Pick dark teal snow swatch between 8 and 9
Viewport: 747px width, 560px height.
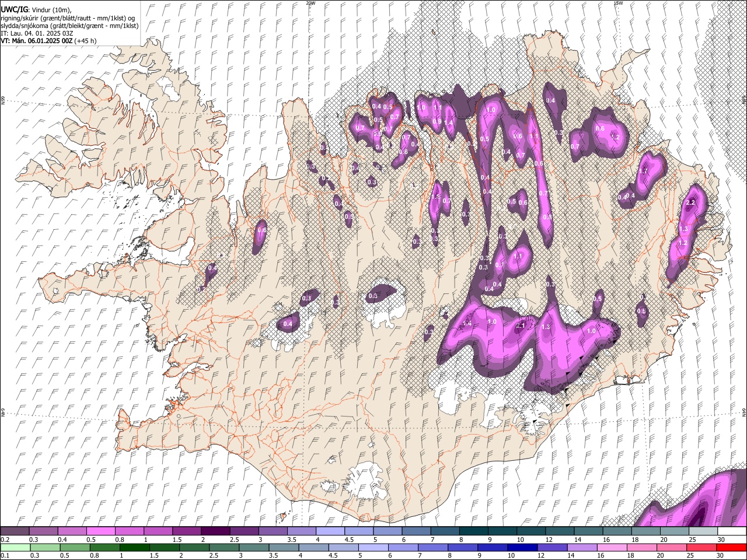(473, 531)
